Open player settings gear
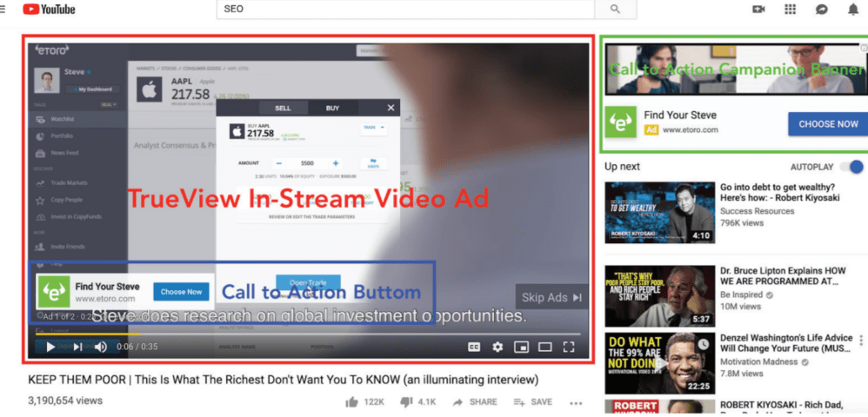This screenshot has width=868, height=417. 497,347
